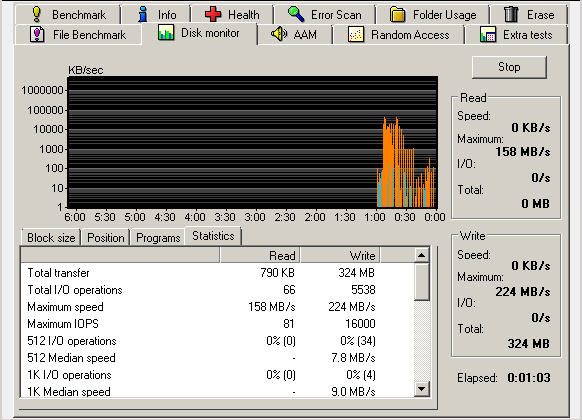Stop the disk monitoring
The height and width of the screenshot is (420, 582).
coord(509,67)
